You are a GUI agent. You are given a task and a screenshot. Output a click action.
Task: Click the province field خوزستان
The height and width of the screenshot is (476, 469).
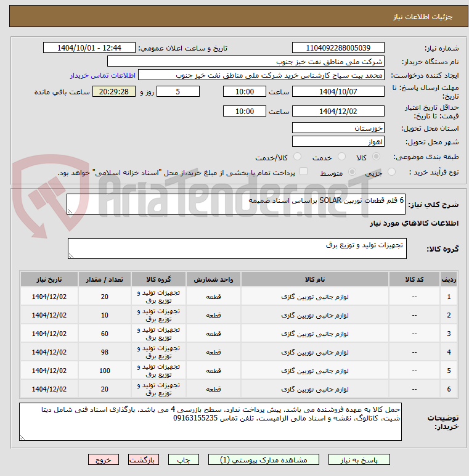(x=338, y=128)
